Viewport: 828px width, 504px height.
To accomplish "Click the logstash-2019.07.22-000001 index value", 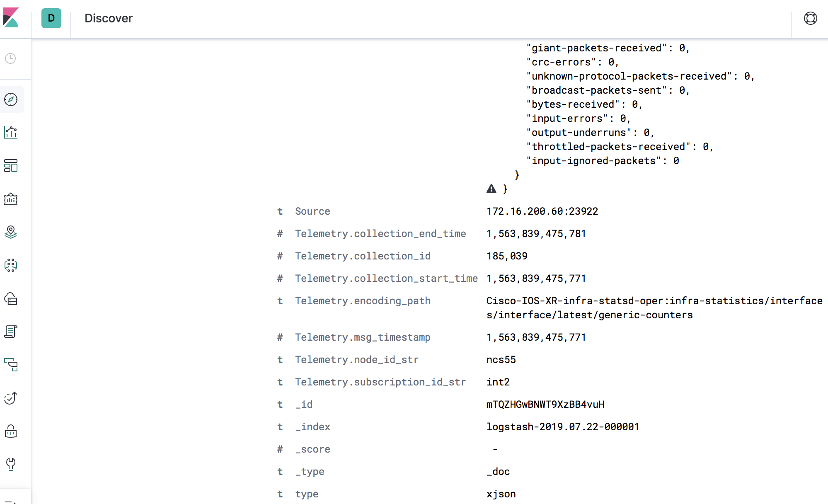I will point(562,427).
